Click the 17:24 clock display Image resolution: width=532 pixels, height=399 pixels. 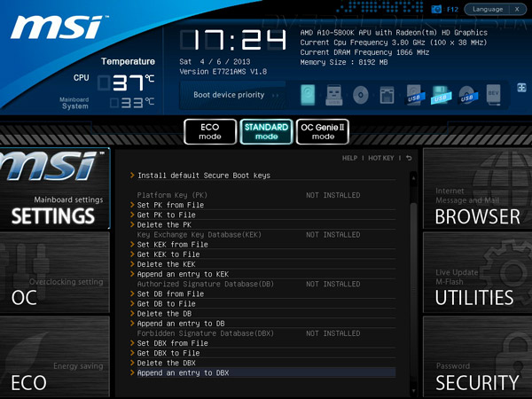tap(233, 40)
